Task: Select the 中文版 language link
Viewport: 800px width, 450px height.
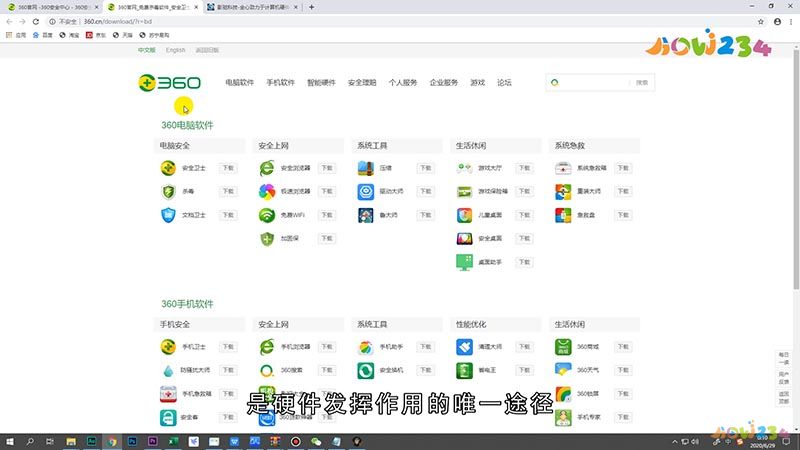Action: coord(146,50)
